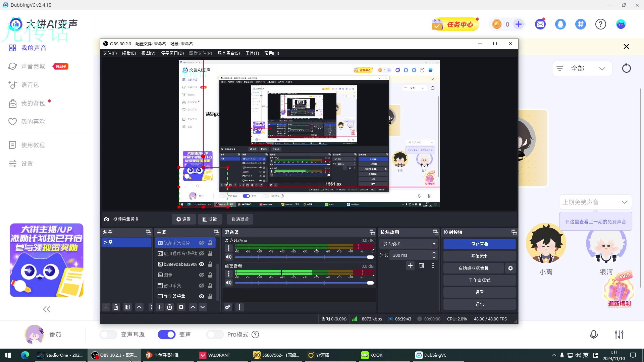Move source down with arrow in sources toolbar
The image size is (644, 362).
point(203,307)
